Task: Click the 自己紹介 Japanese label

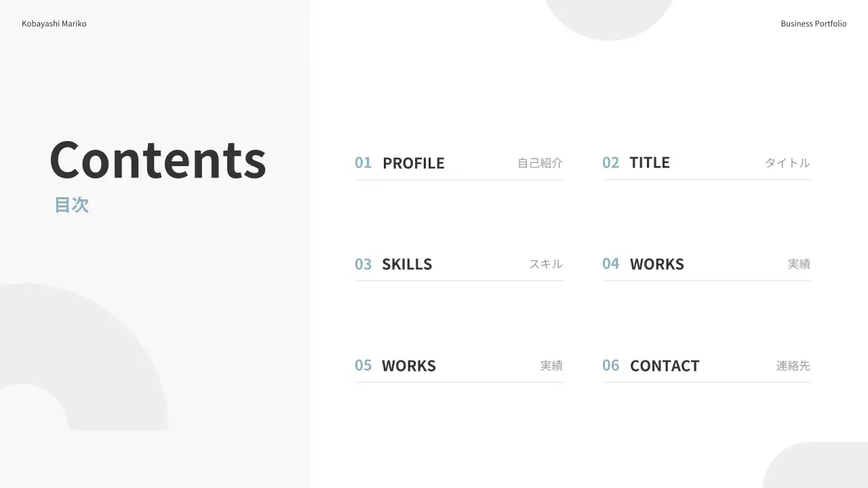Action: [540, 163]
